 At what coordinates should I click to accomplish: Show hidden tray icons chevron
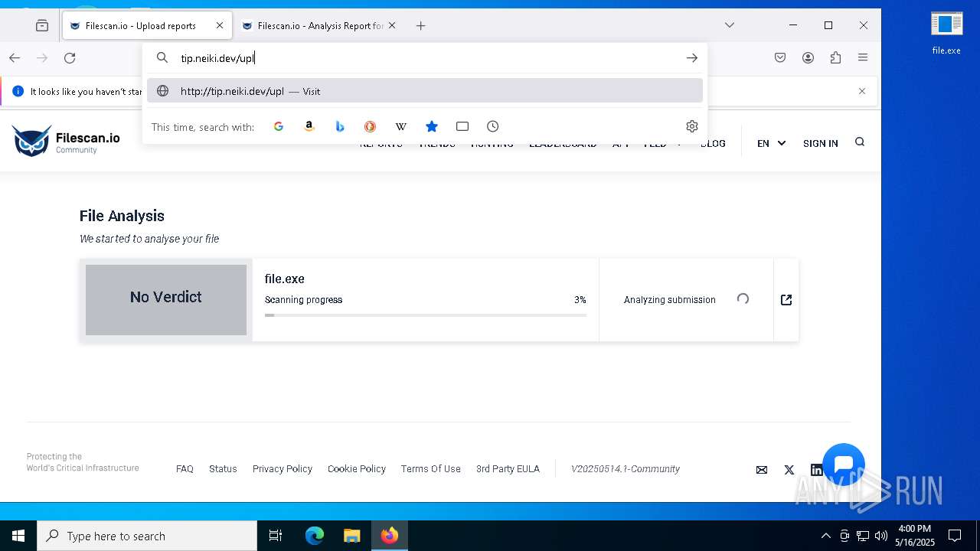(825, 536)
